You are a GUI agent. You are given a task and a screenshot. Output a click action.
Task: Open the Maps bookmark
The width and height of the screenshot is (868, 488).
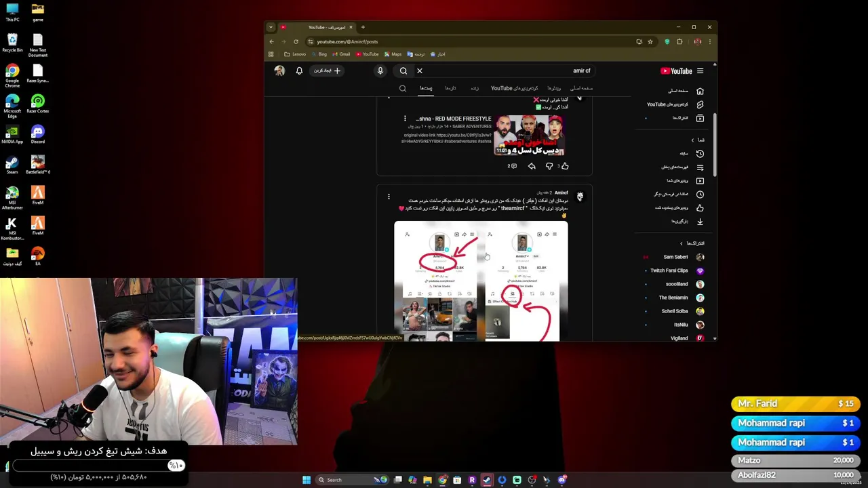[x=393, y=54]
